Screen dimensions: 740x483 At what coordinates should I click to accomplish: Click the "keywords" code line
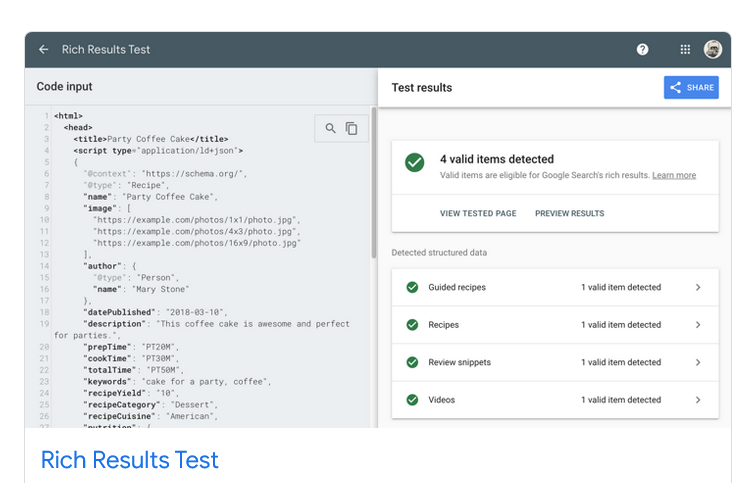tap(177, 381)
